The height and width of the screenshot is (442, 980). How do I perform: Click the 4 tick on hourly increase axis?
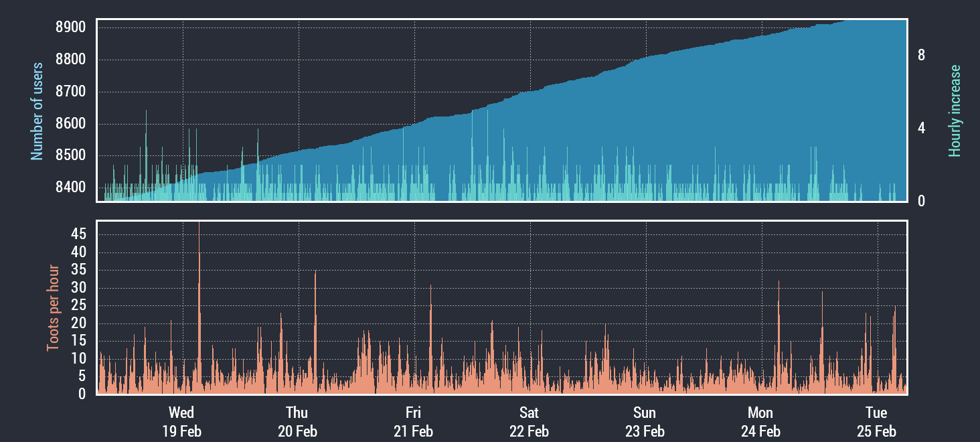(x=922, y=128)
